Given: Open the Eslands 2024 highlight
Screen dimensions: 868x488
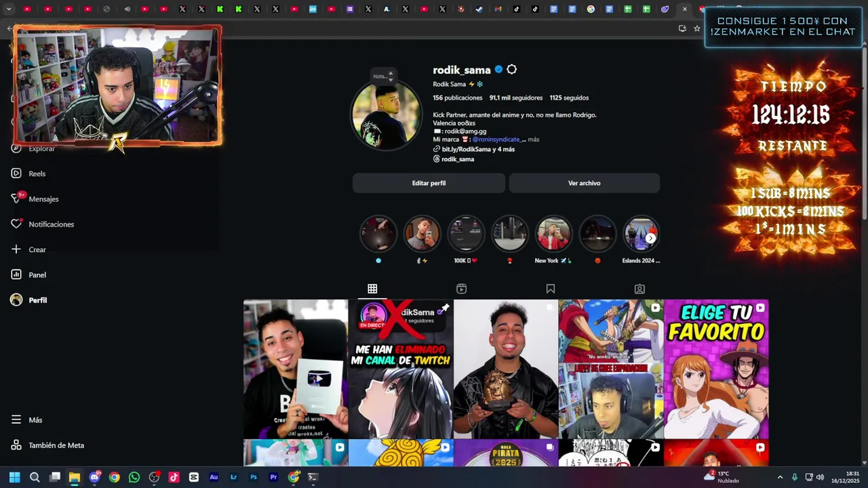Looking at the screenshot, I should coord(641,234).
